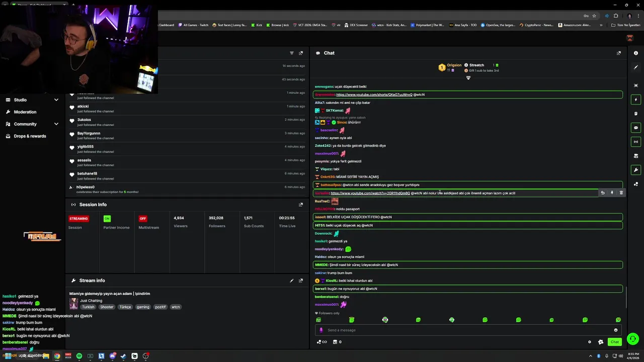644x362 pixels.
Task: Open Discord from the taskbar
Action: (112, 356)
